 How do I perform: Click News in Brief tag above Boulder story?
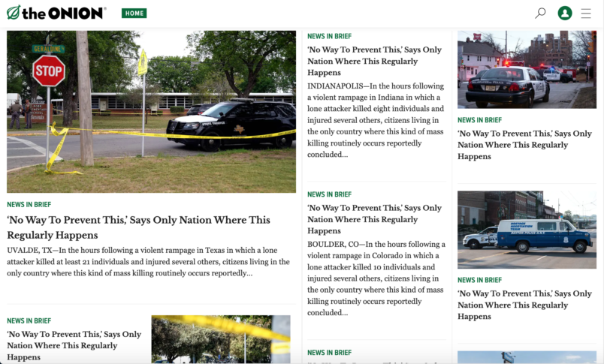click(x=329, y=194)
